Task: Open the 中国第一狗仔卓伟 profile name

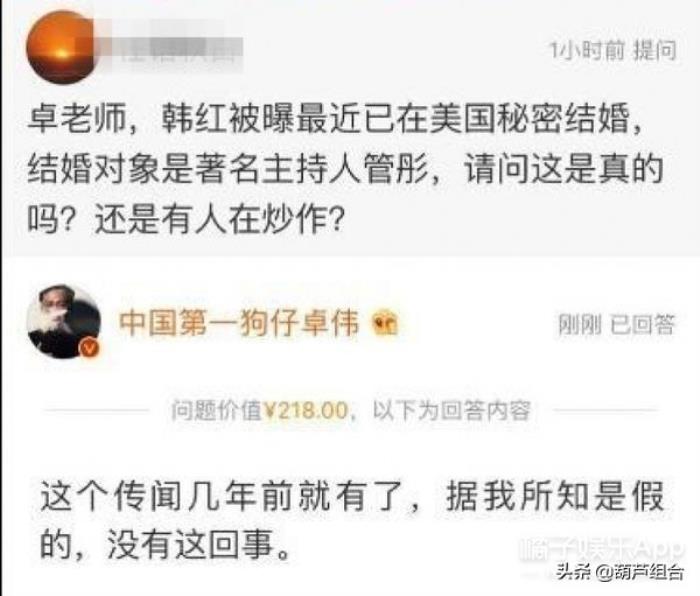Action: click(238, 322)
